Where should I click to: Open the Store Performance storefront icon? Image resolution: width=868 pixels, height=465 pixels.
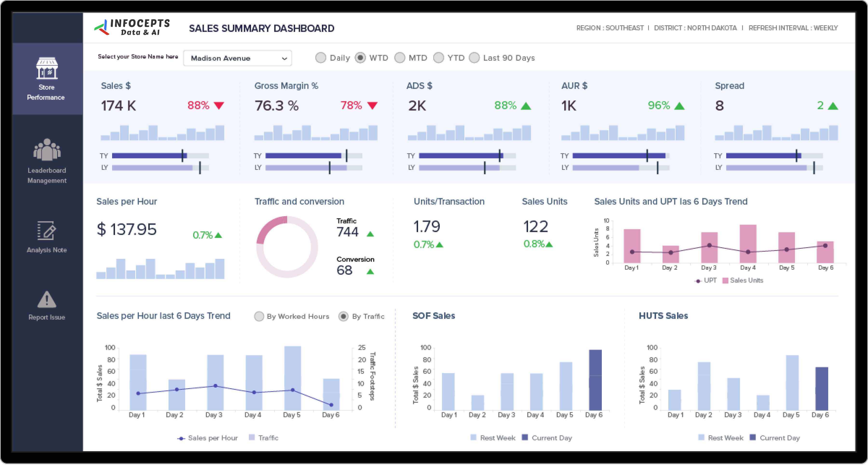(47, 68)
